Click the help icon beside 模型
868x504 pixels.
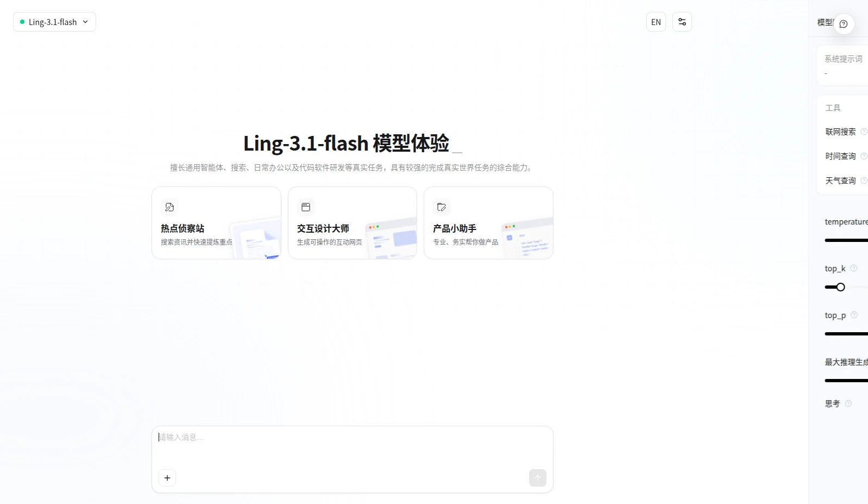coord(844,24)
